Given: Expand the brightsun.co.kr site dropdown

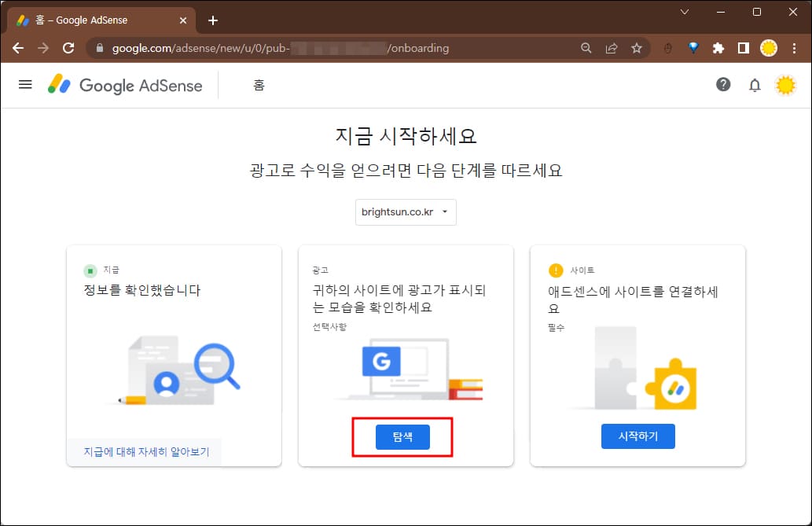Looking at the screenshot, I should [x=406, y=212].
